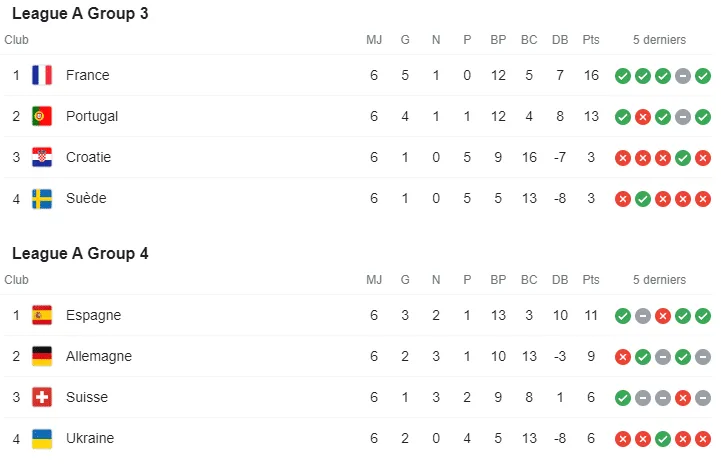Click Ukraine's green win result icon
This screenshot has height=475, width=721.
click(663, 439)
